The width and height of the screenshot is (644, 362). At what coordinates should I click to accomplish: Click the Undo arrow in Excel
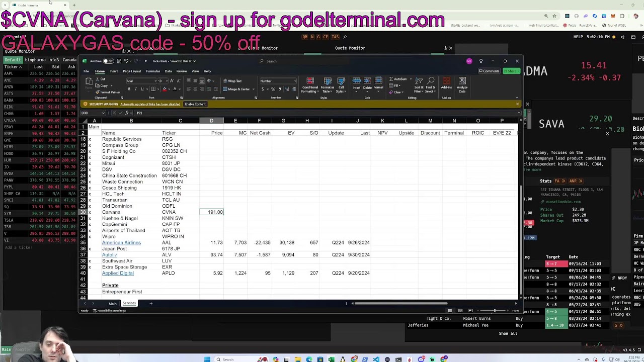tap(126, 61)
